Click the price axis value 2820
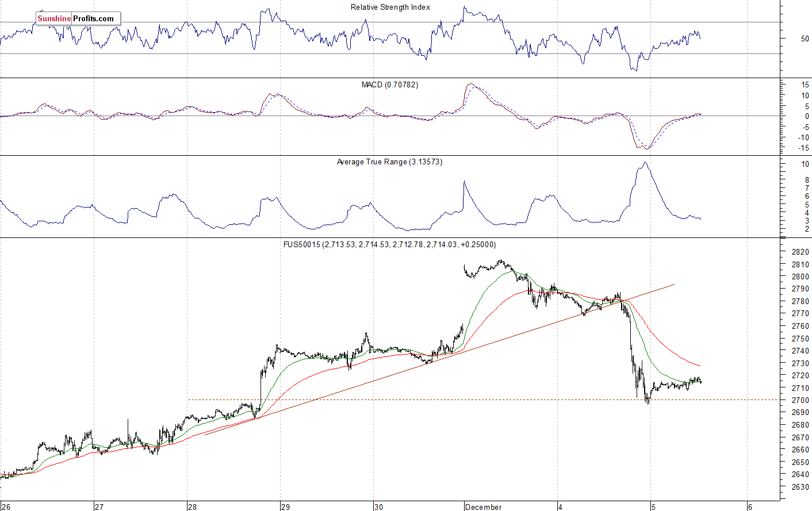 pos(800,252)
